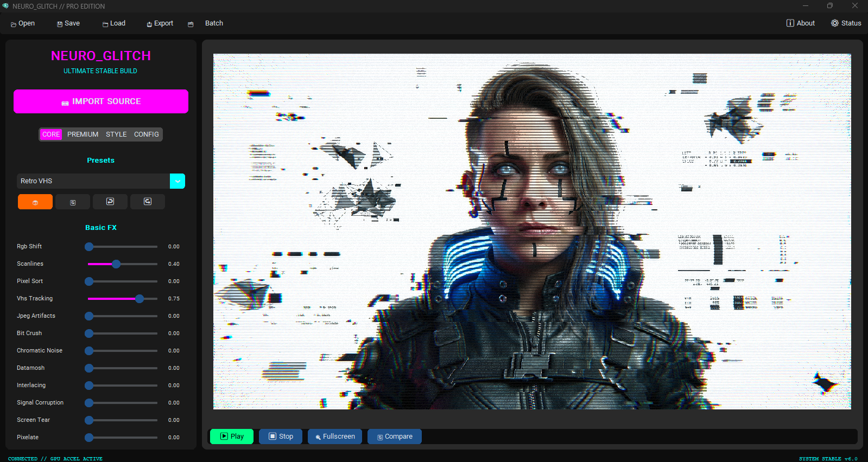
Task: Click the SYSTEM STABLE v6.0 status text
Action: [x=828, y=459]
